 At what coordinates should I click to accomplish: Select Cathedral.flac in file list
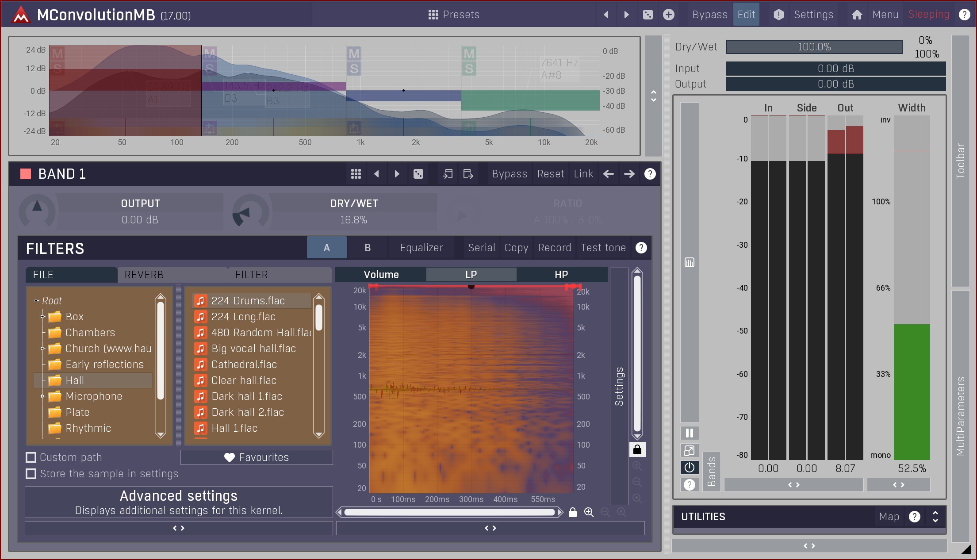(244, 364)
